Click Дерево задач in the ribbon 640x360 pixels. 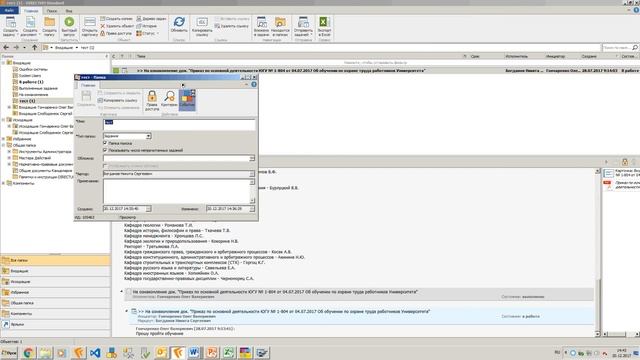(151, 19)
